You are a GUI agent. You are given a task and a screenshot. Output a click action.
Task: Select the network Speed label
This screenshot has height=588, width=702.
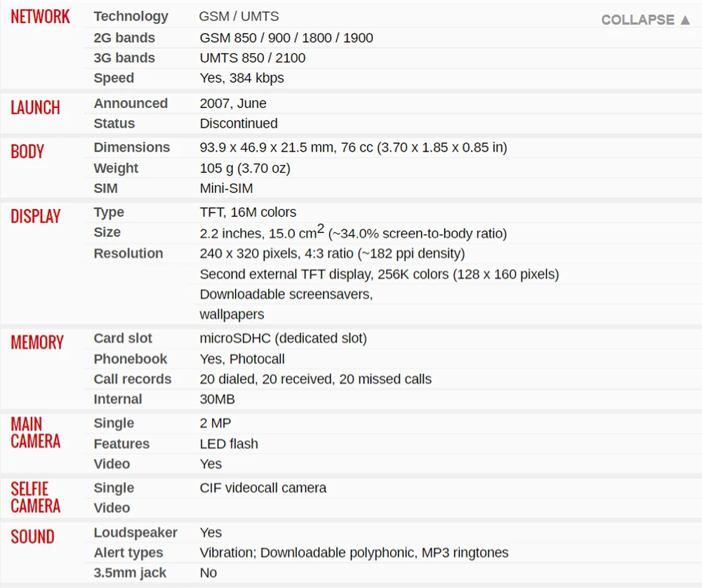(x=114, y=78)
